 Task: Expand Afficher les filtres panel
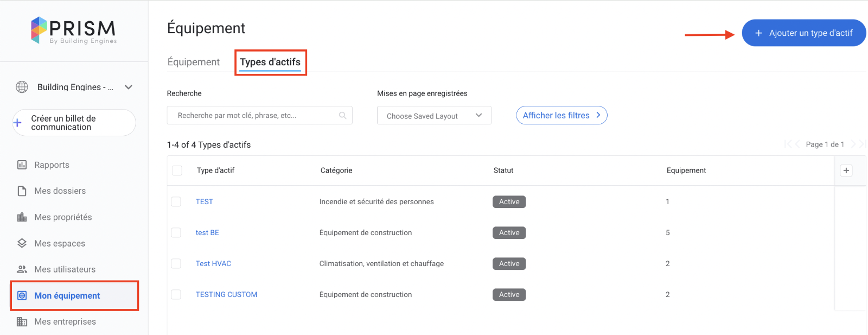(x=561, y=116)
